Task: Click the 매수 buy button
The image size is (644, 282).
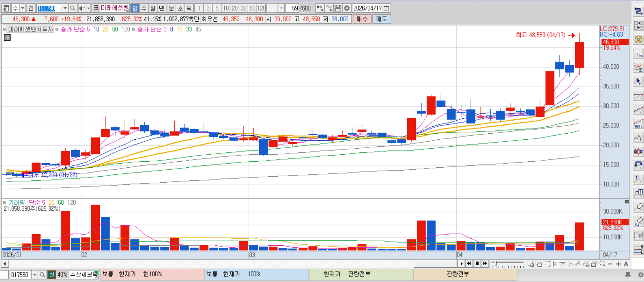Action: point(362,19)
